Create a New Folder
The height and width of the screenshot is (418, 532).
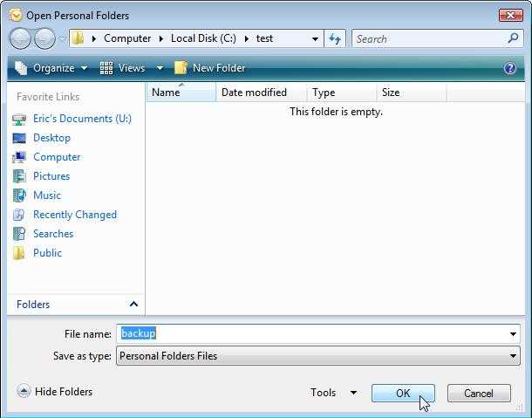pos(209,68)
